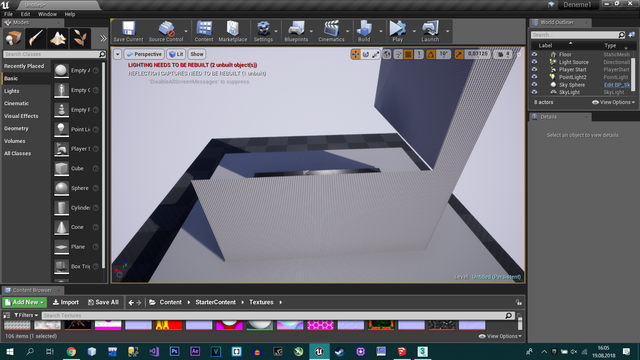640x360 pixels.
Task: Open Photoshop from the Windows taskbar
Action: coord(175,351)
